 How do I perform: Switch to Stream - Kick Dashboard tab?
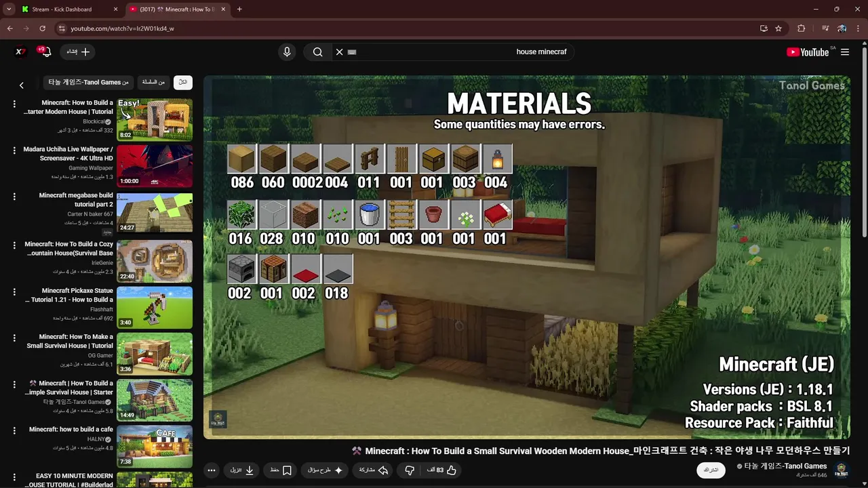tap(62, 9)
